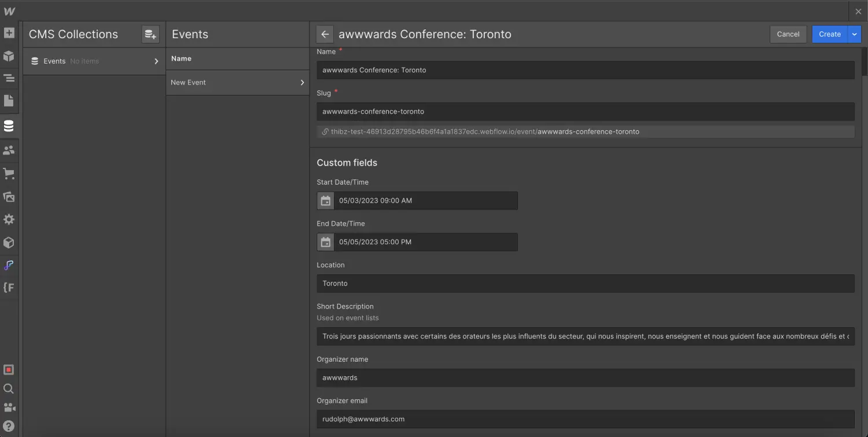The image size is (868, 437).
Task: Open the Add elements panel
Action: click(x=9, y=33)
